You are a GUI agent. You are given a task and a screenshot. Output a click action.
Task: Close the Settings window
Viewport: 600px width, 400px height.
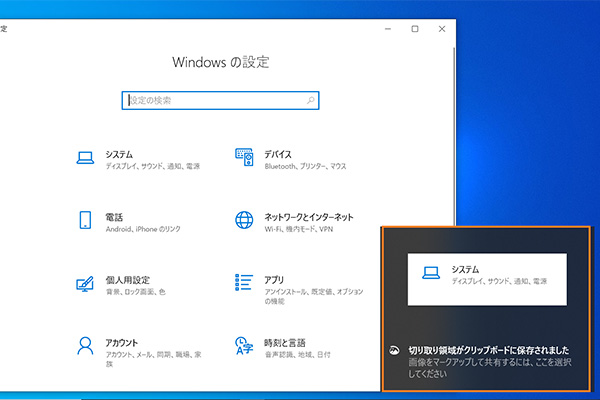click(x=442, y=29)
